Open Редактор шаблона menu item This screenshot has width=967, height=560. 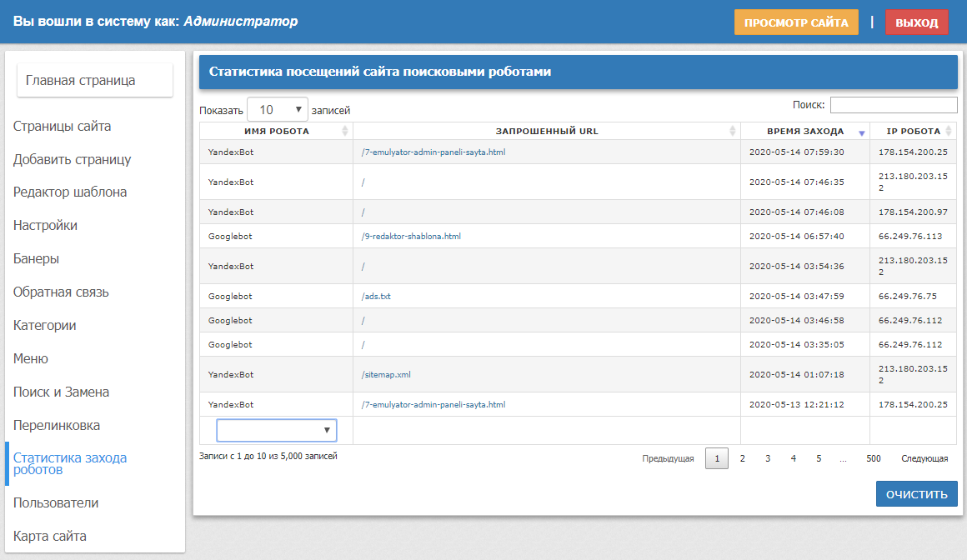click(70, 192)
